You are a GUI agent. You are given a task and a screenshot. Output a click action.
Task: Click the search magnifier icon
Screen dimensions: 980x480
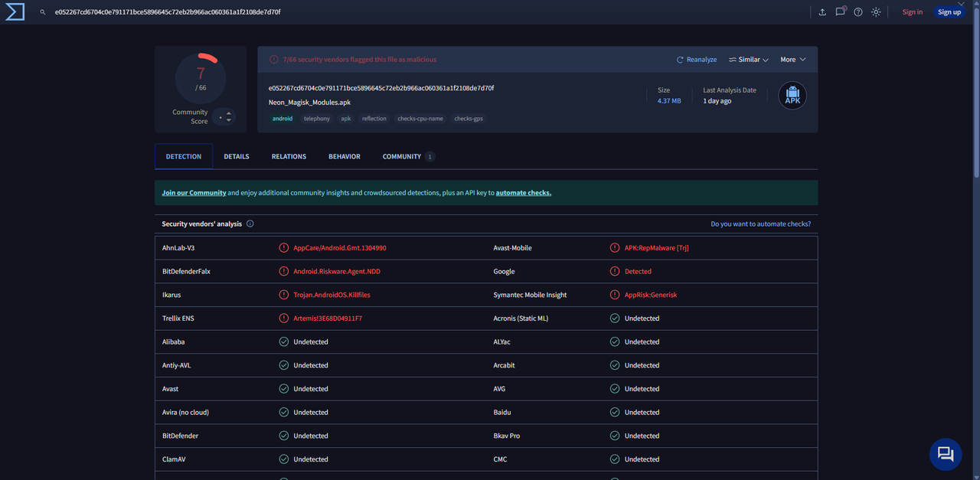(x=43, y=12)
